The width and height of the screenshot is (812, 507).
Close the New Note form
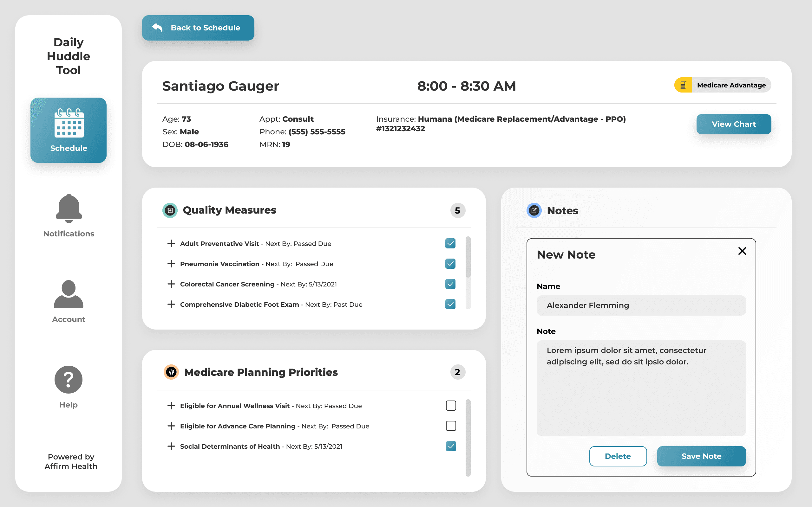tap(742, 251)
